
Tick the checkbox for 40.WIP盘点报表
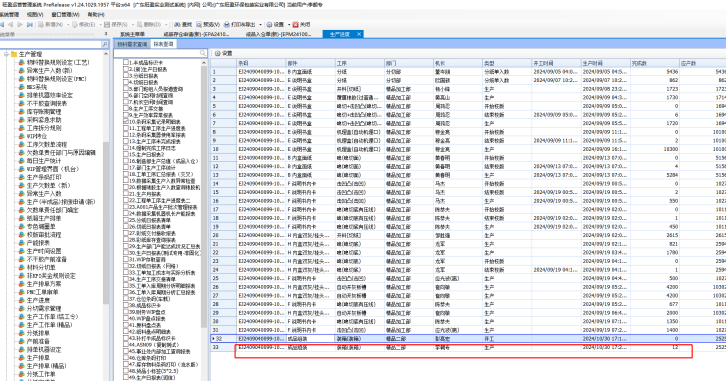pyautogui.click(x=126, y=318)
